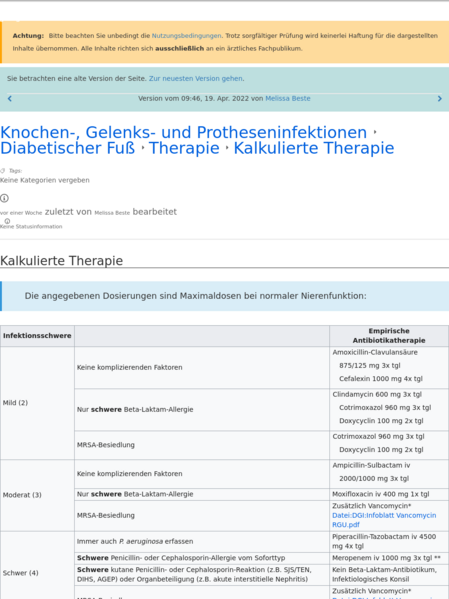Go to previous version arrow
The height and width of the screenshot is (599, 449).
(10, 99)
